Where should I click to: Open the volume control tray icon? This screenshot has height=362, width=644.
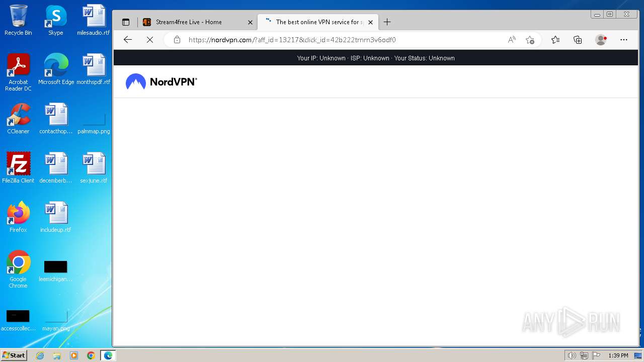[x=572, y=355]
